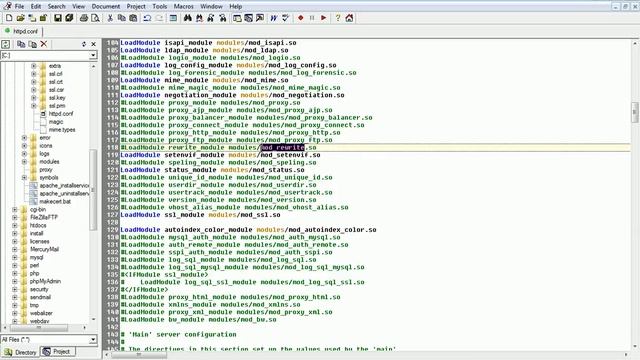This screenshot has height=360, width=640.
Task: Click the refresh icon in directory panel
Action: pyautogui.click(x=6, y=44)
